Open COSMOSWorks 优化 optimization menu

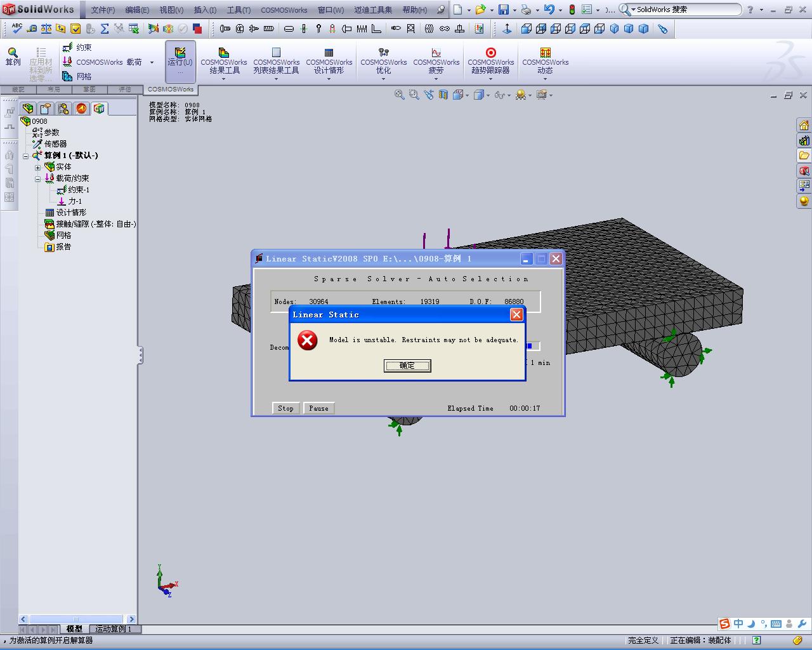click(383, 62)
